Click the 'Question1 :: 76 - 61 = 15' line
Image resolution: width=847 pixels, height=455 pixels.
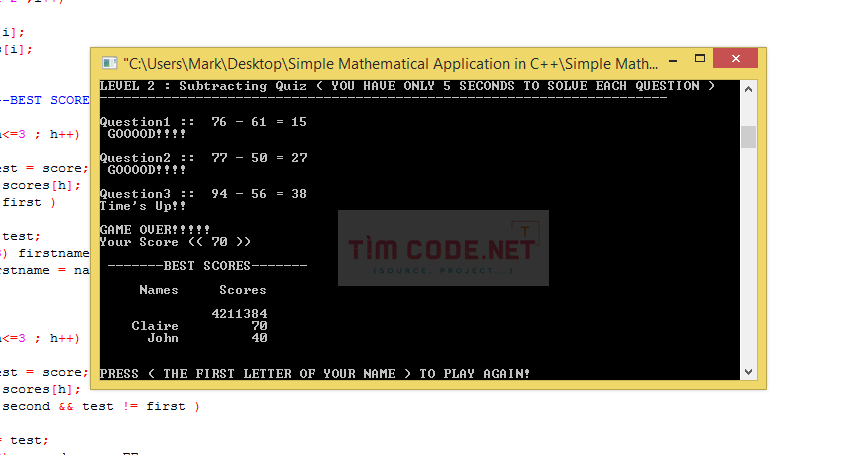pos(203,122)
